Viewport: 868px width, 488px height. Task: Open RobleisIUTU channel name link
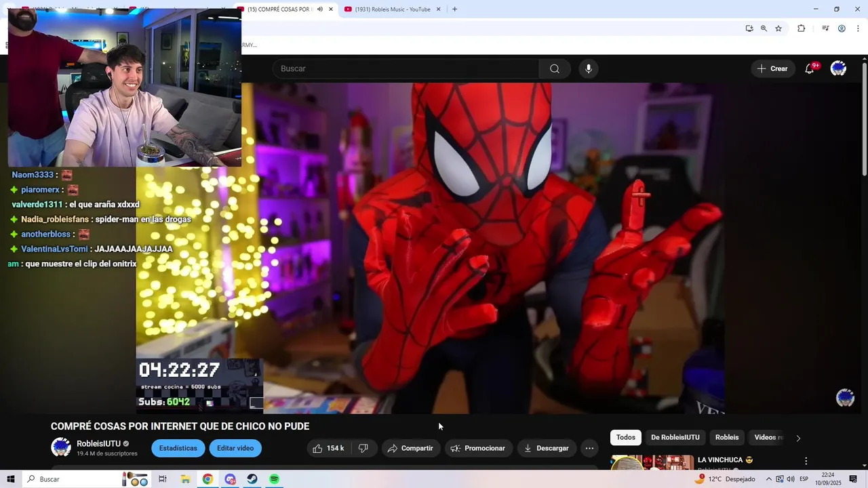(98, 443)
